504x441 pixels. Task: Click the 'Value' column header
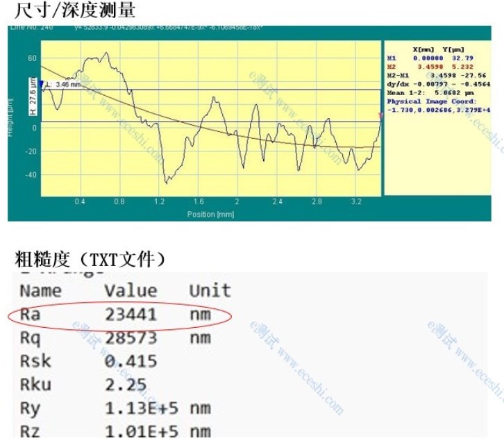[131, 291]
